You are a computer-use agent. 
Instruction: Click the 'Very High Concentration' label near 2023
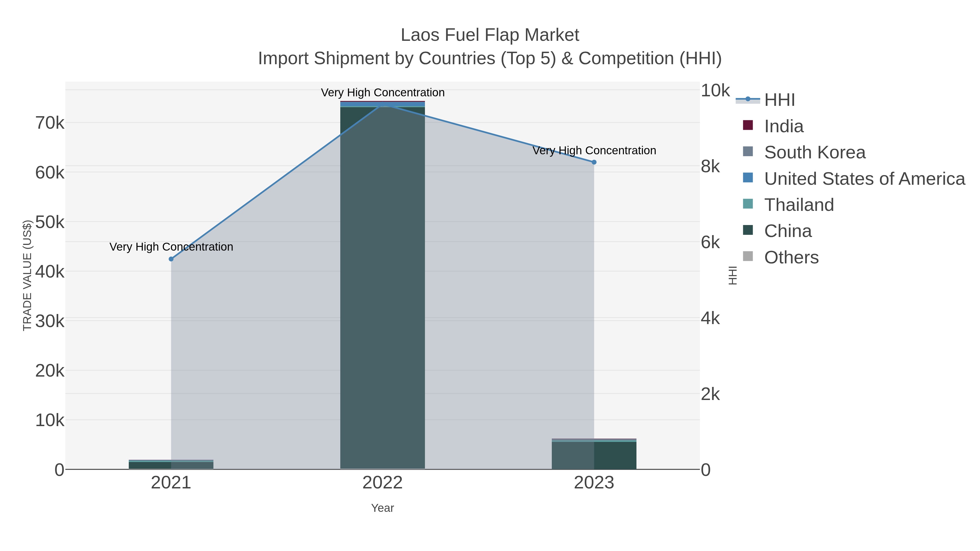pos(594,150)
